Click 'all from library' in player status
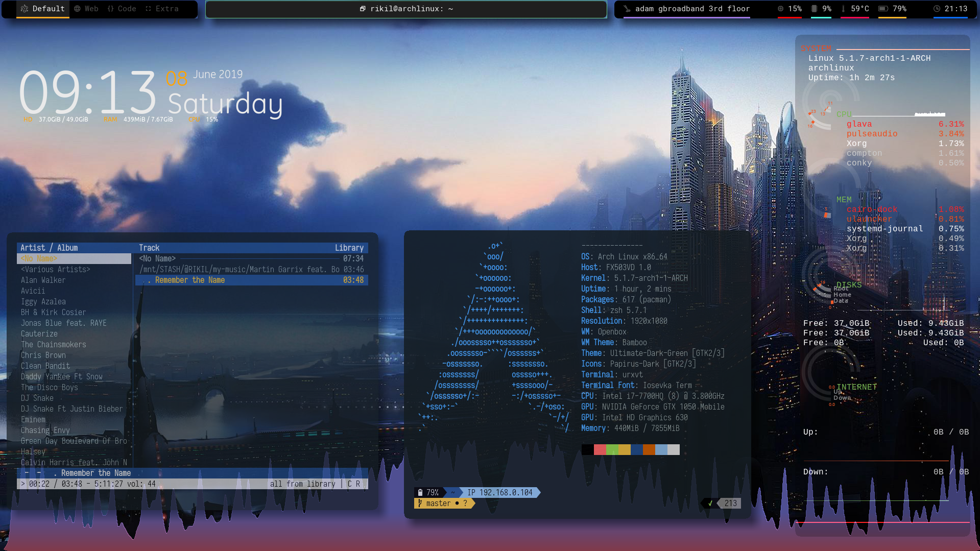 pyautogui.click(x=302, y=484)
